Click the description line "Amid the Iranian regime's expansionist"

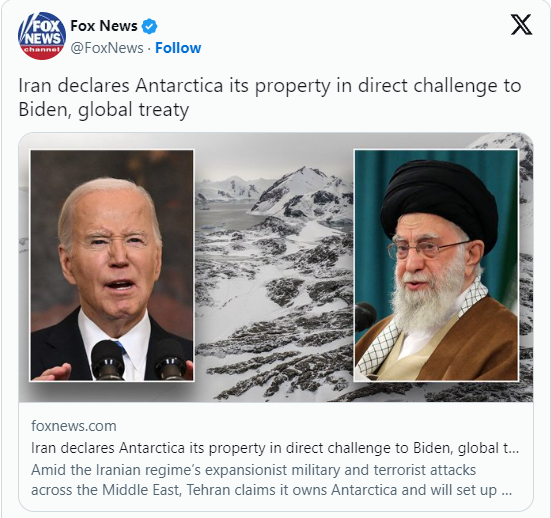coord(253,470)
